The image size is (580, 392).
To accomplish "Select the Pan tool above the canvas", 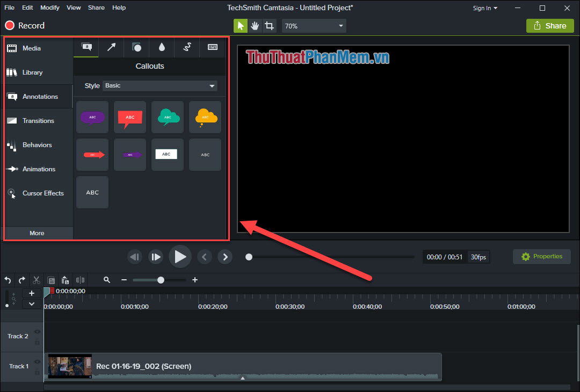I will click(255, 25).
